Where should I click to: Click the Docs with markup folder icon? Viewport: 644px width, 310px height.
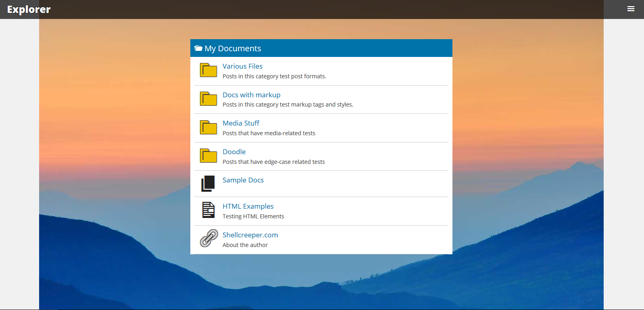(x=208, y=99)
